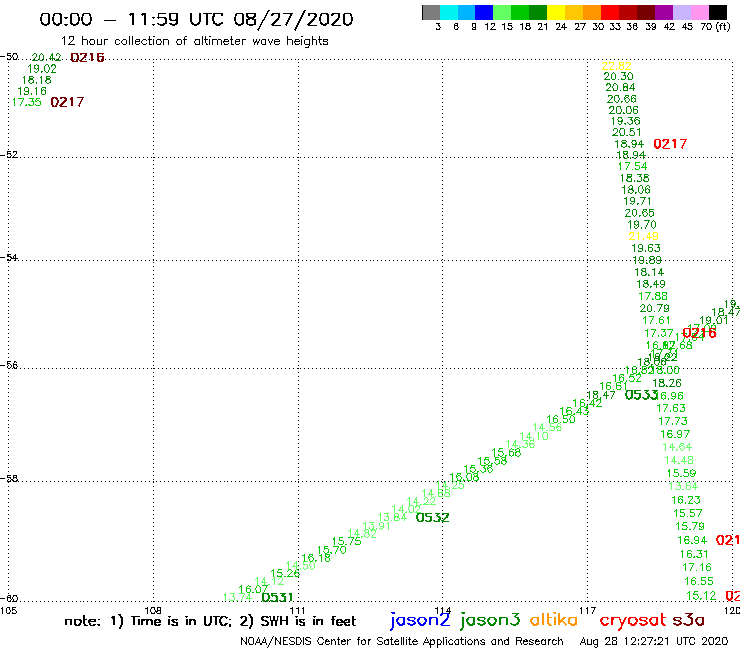Click the UTC date range title
Viewport: 740px width, 650px height.
click(x=196, y=19)
